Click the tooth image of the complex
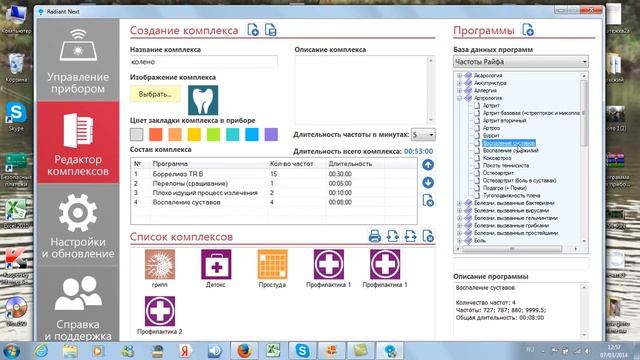 coord(203,100)
